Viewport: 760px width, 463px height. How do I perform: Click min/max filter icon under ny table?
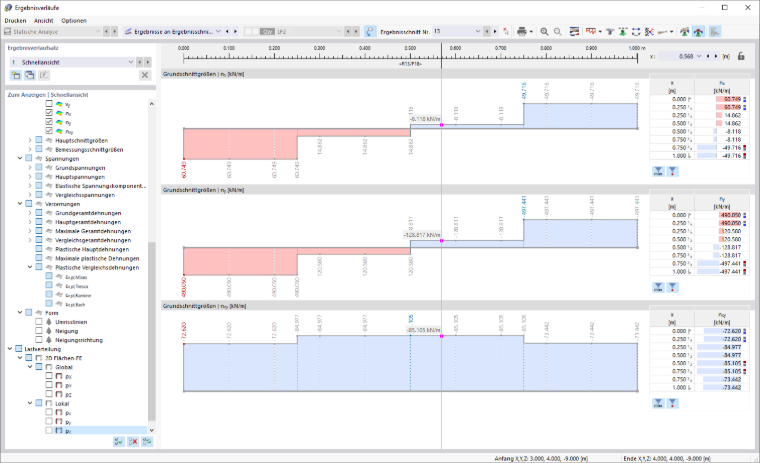click(x=658, y=287)
